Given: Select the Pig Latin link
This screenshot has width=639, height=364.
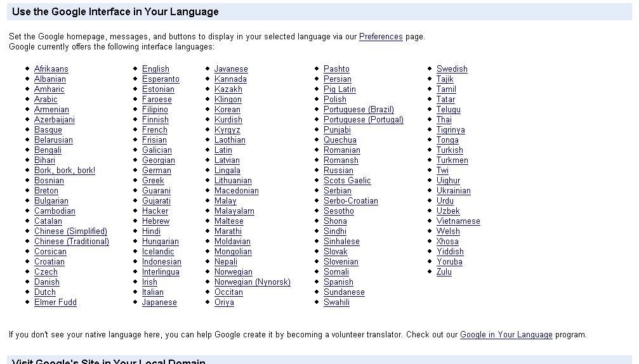Looking at the screenshot, I should tap(339, 89).
